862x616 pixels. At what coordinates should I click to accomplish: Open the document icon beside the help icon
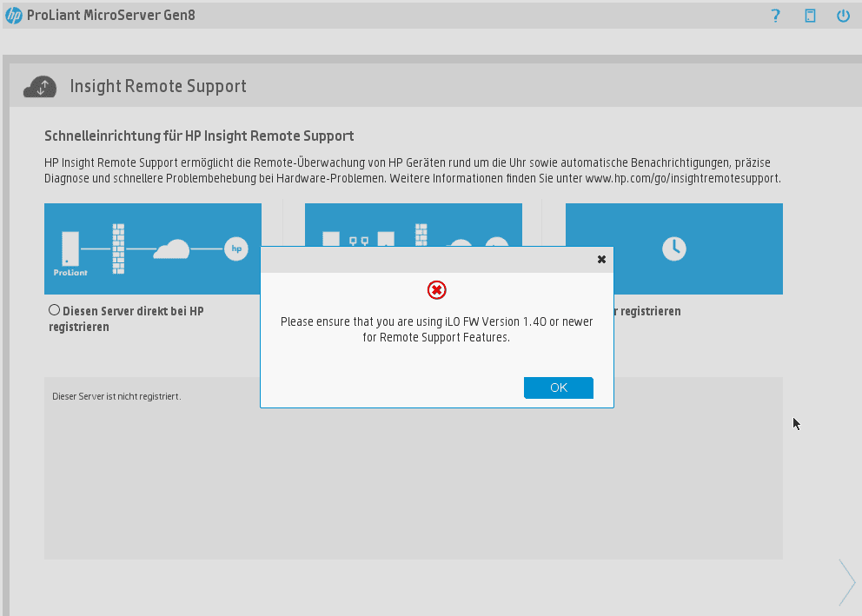(x=810, y=16)
